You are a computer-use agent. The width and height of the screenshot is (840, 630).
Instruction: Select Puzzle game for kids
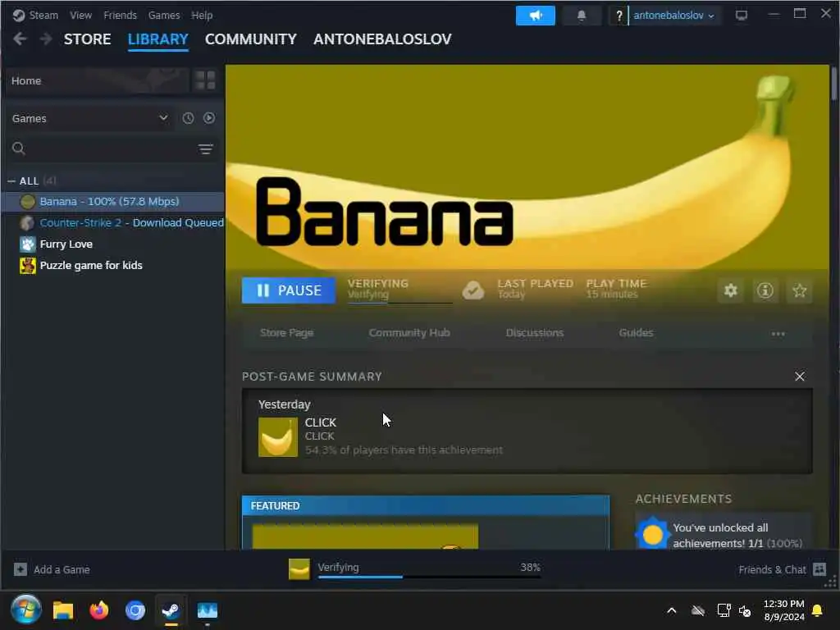(113, 266)
